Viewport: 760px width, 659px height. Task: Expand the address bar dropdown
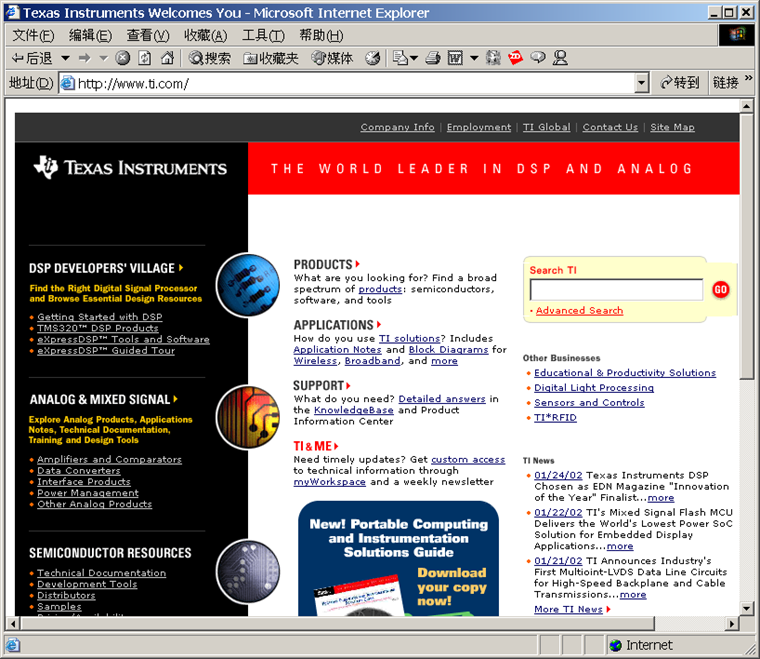(x=641, y=83)
